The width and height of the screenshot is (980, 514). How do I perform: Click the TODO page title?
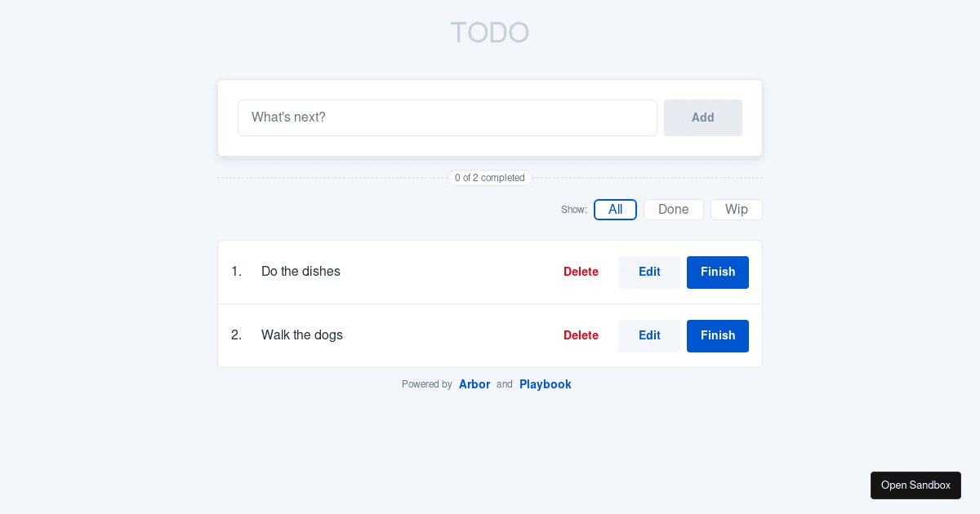pyautogui.click(x=489, y=33)
